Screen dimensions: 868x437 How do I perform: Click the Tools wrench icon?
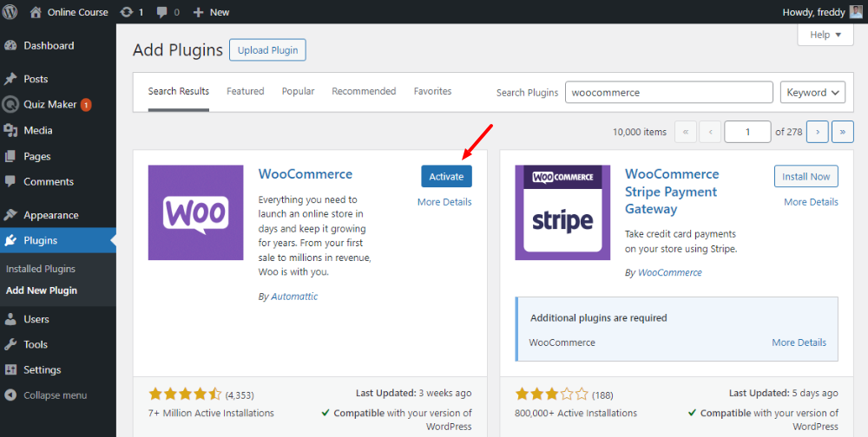(x=10, y=344)
